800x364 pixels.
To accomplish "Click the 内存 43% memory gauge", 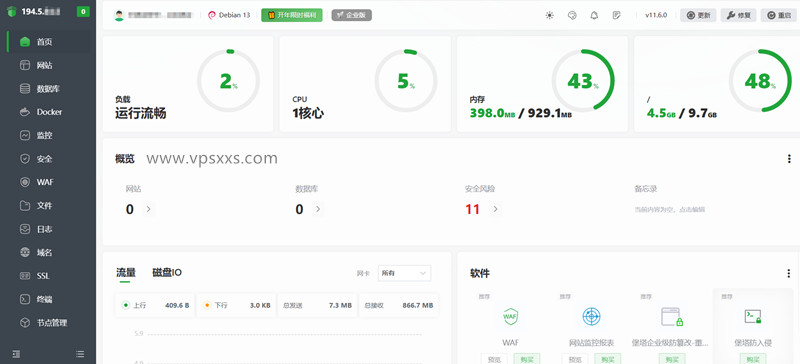I will 583,81.
